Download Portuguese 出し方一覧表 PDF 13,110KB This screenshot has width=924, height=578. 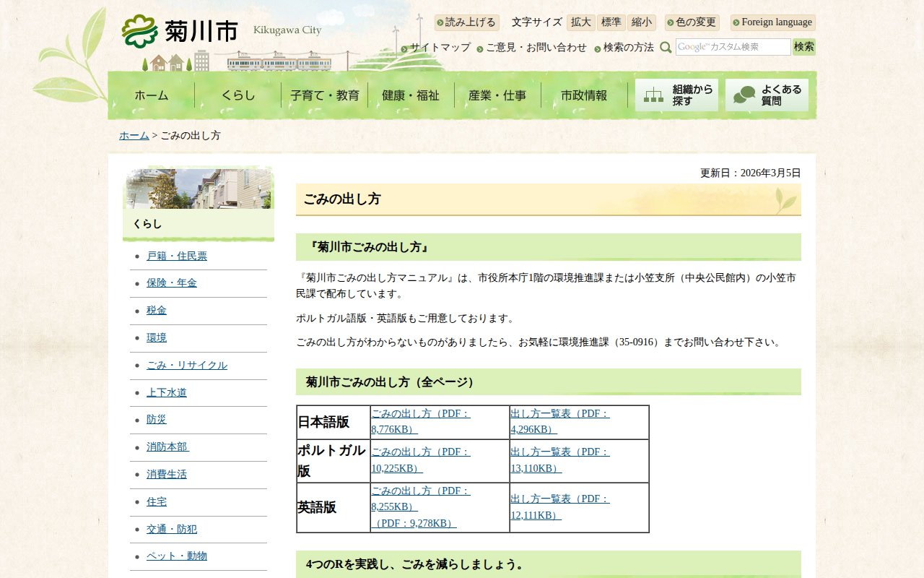tap(560, 460)
